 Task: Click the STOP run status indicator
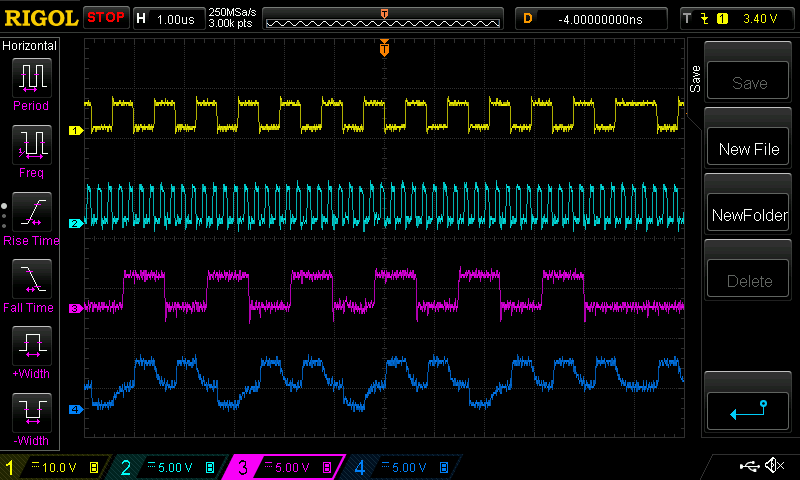(x=106, y=17)
